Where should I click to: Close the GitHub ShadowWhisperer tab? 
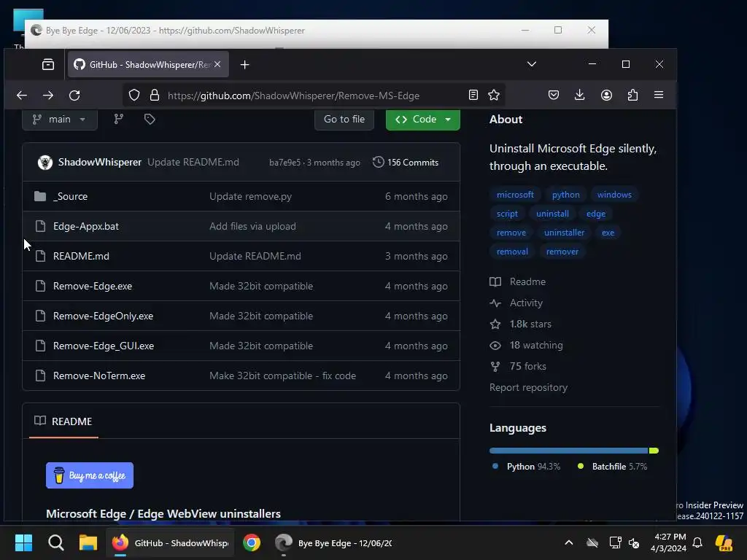(x=217, y=64)
